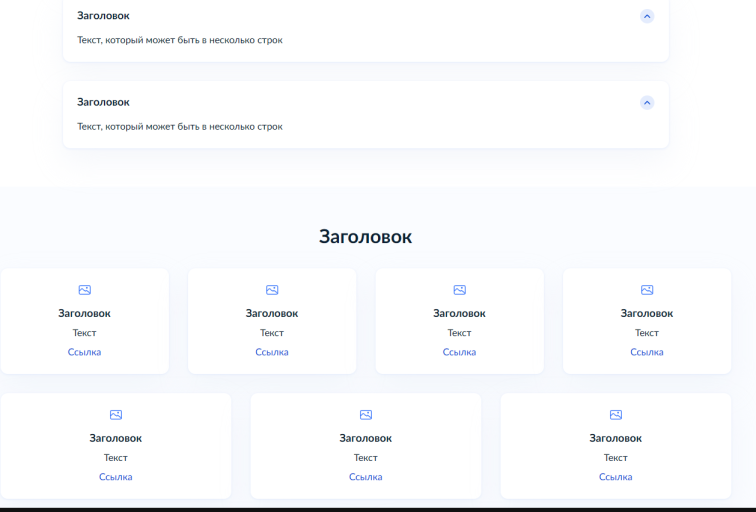The width and height of the screenshot is (756, 512).
Task: Collapse the lower accordion panel via its chevron
Action: point(647,103)
